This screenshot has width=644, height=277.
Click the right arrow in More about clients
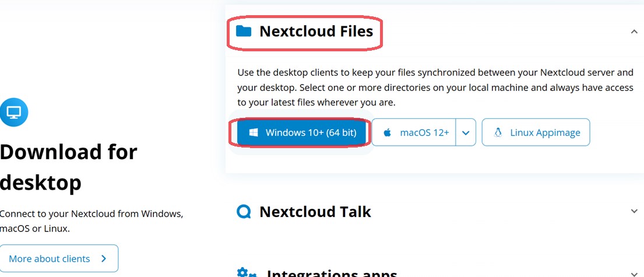point(104,258)
